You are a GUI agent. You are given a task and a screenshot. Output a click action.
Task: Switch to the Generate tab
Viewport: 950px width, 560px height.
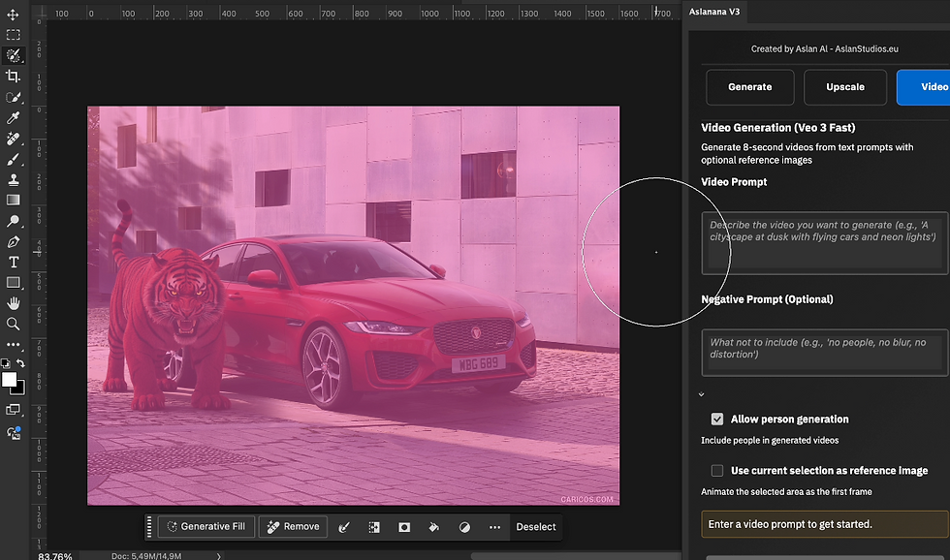pyautogui.click(x=749, y=87)
